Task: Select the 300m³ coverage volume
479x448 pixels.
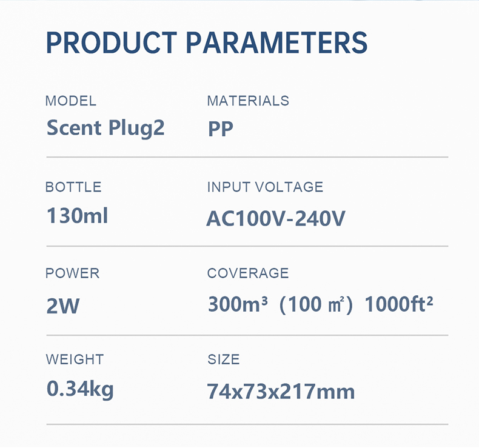Action: tap(238, 304)
